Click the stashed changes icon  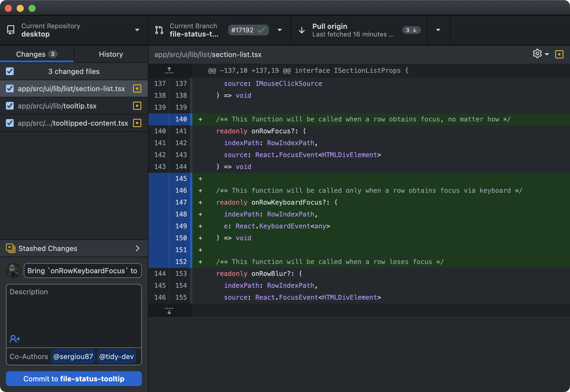pyautogui.click(x=10, y=248)
